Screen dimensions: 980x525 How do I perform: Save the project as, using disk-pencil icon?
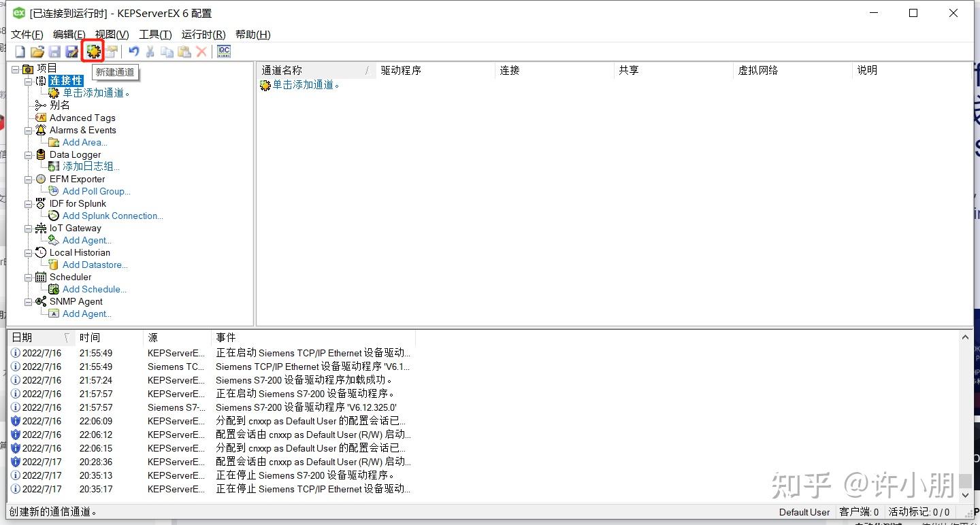click(x=71, y=51)
